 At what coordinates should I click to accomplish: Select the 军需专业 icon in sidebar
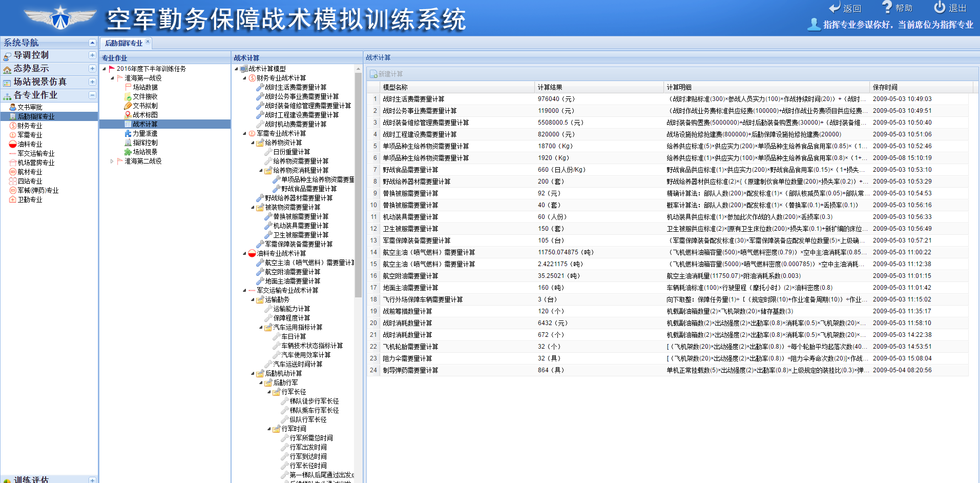coord(13,135)
